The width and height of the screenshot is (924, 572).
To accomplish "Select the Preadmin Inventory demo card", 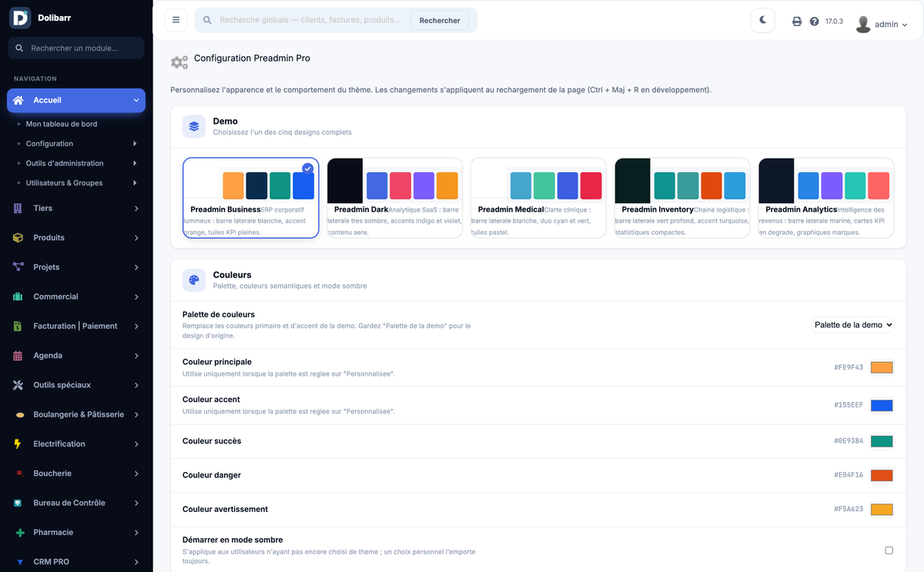I will [x=682, y=198].
